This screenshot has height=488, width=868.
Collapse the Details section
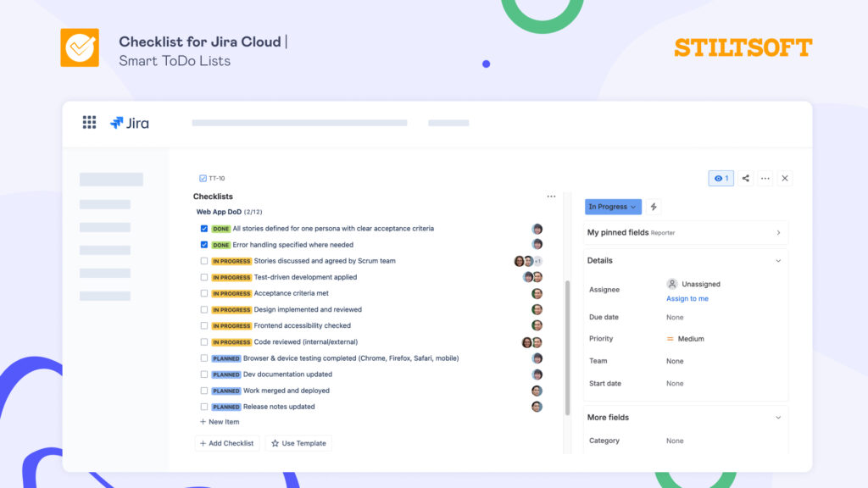click(x=779, y=261)
